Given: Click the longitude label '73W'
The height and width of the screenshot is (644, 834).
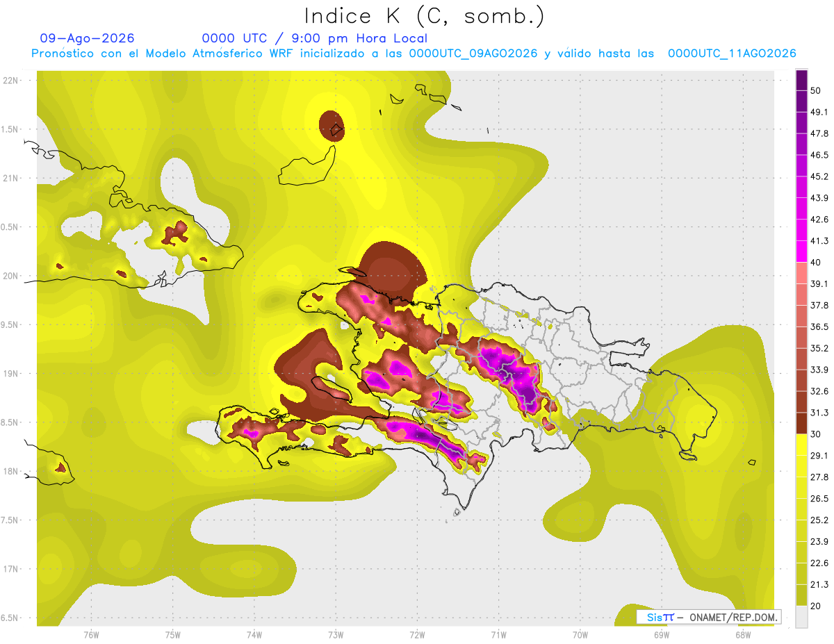Looking at the screenshot, I should tap(336, 634).
